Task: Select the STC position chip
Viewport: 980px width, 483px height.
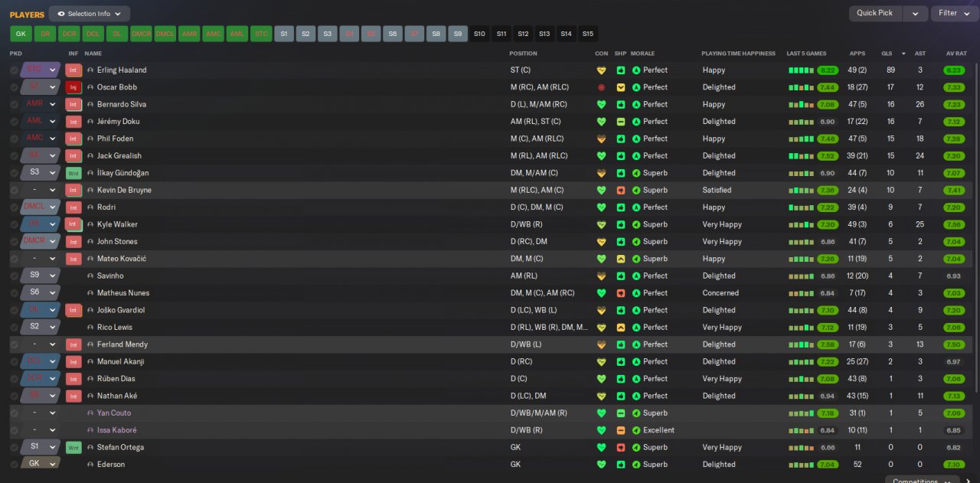Action: 261,34
